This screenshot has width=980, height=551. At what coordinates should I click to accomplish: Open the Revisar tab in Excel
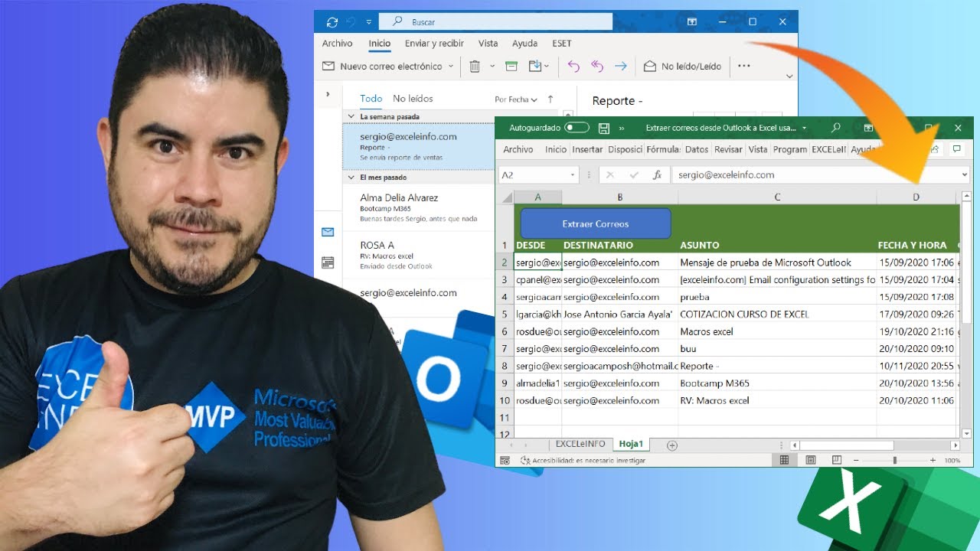tap(729, 150)
